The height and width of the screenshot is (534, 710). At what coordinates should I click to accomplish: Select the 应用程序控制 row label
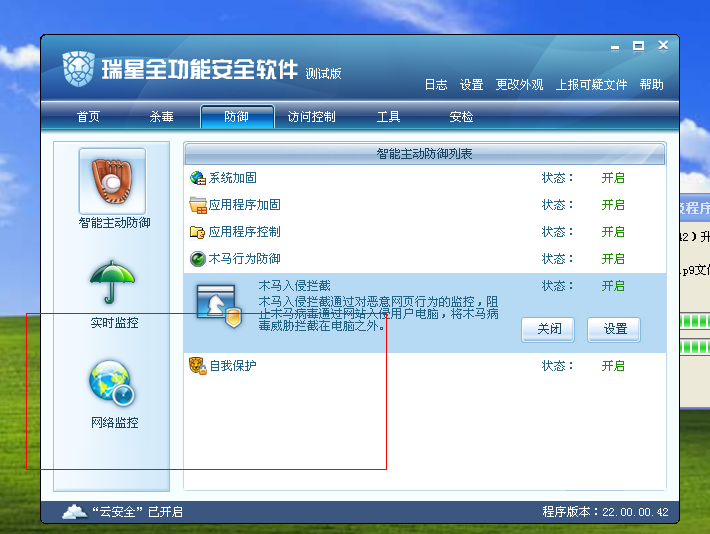click(x=245, y=232)
